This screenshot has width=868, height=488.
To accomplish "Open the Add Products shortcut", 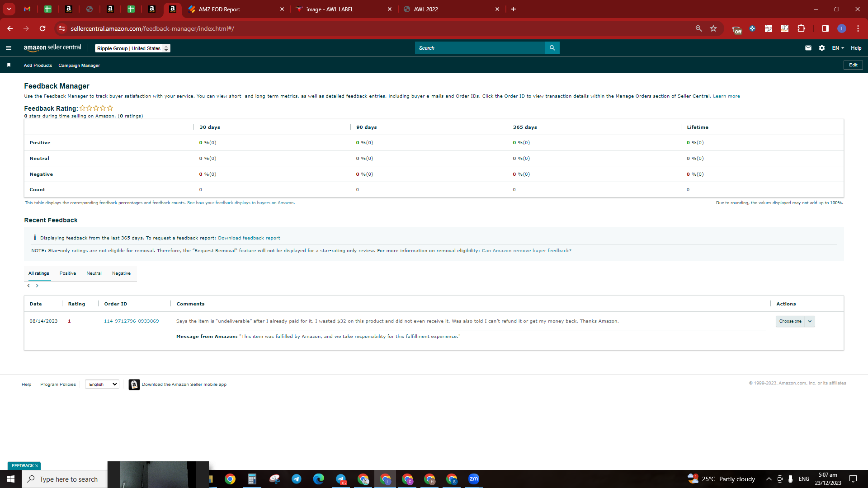I will [x=38, y=66].
